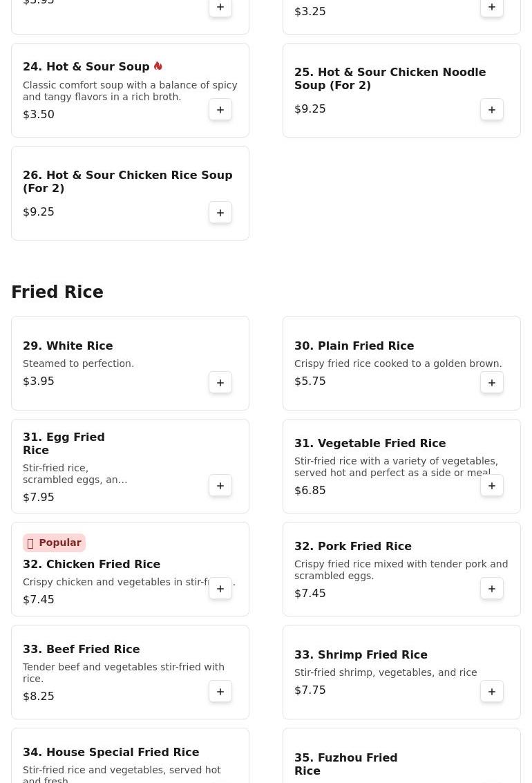Add Hot & Sour Soup to order
Viewport: 532px width, 783px height.
point(220,110)
